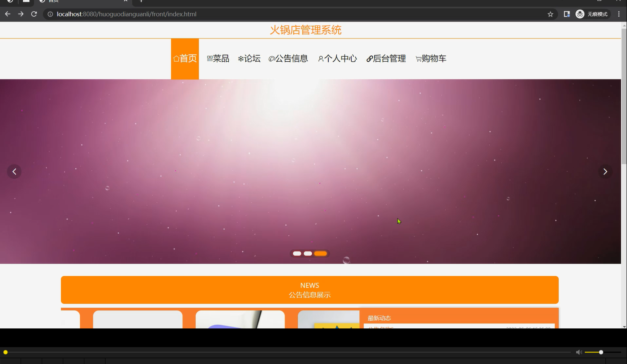Viewport: 627px width, 364px height.
Task: Click the 个人中心 person icon
Action: [x=321, y=58]
